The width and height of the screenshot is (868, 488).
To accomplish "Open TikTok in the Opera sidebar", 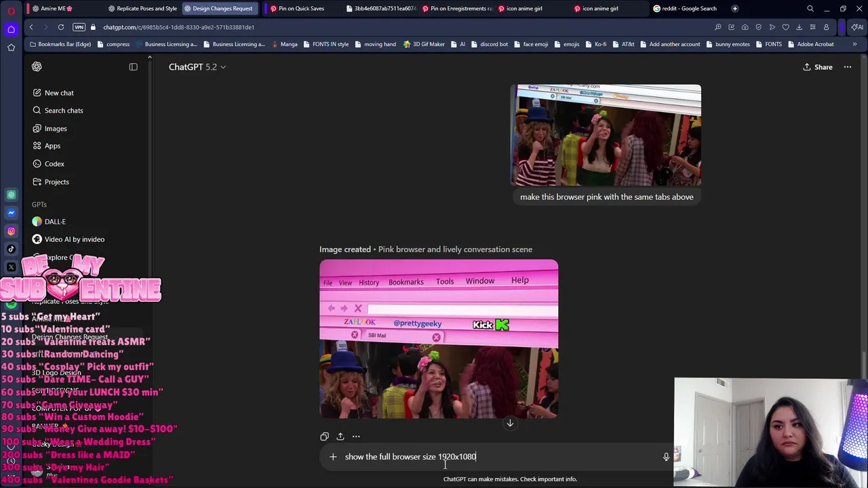I will click(x=11, y=249).
